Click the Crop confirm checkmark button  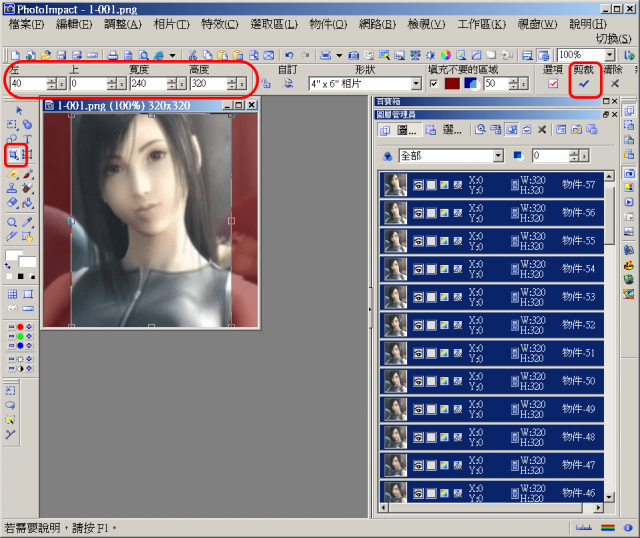click(584, 84)
